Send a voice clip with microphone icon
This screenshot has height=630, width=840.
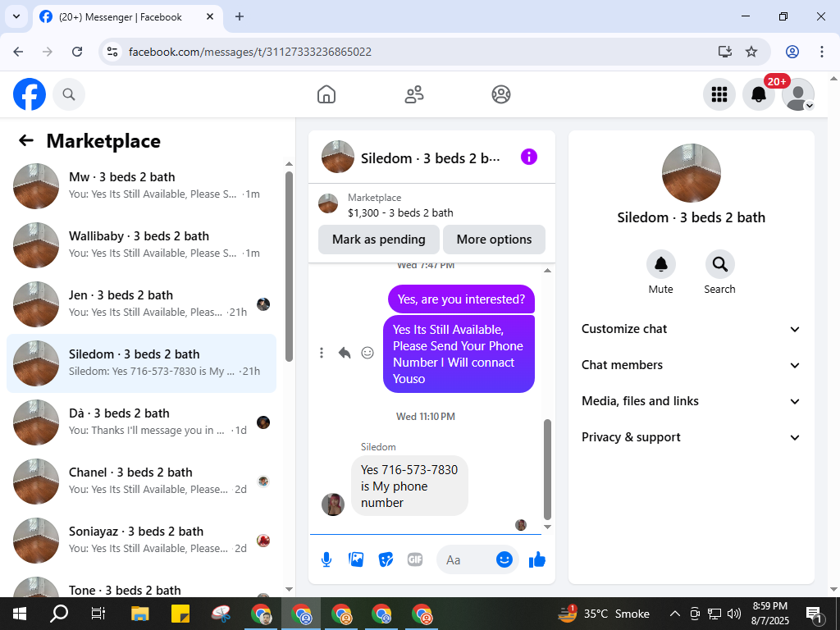pos(326,559)
